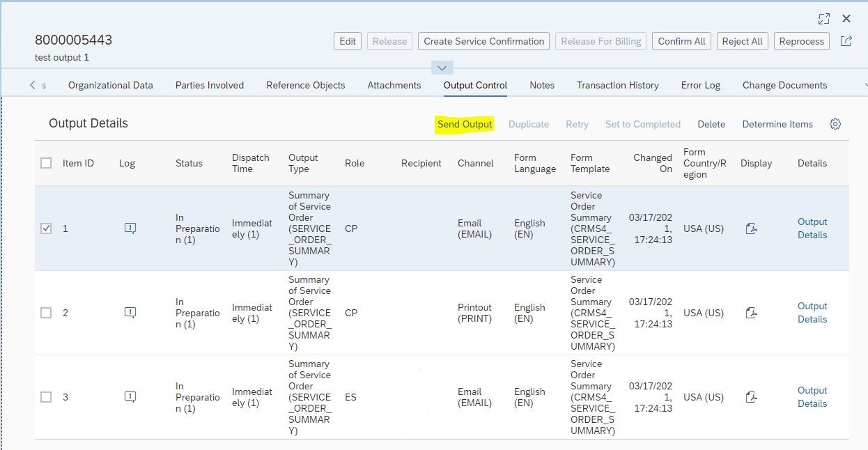Click the Changed On column header

653,163
